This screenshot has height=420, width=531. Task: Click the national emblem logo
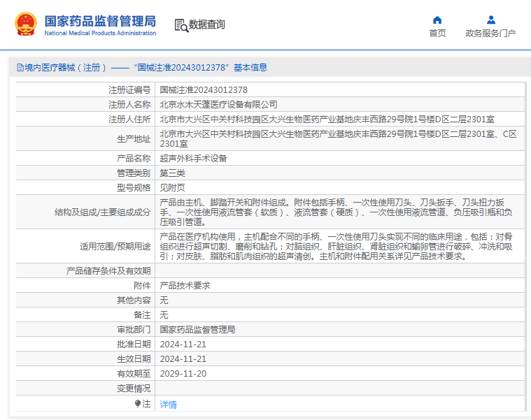coord(27,24)
